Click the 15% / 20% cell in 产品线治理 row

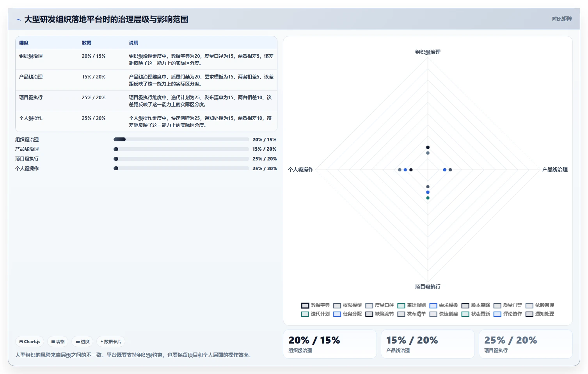click(x=94, y=77)
